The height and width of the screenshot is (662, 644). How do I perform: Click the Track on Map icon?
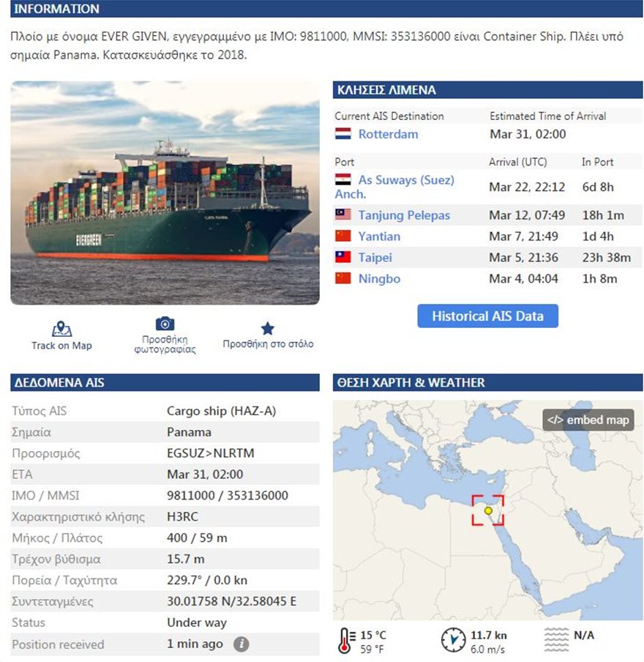pyautogui.click(x=62, y=329)
